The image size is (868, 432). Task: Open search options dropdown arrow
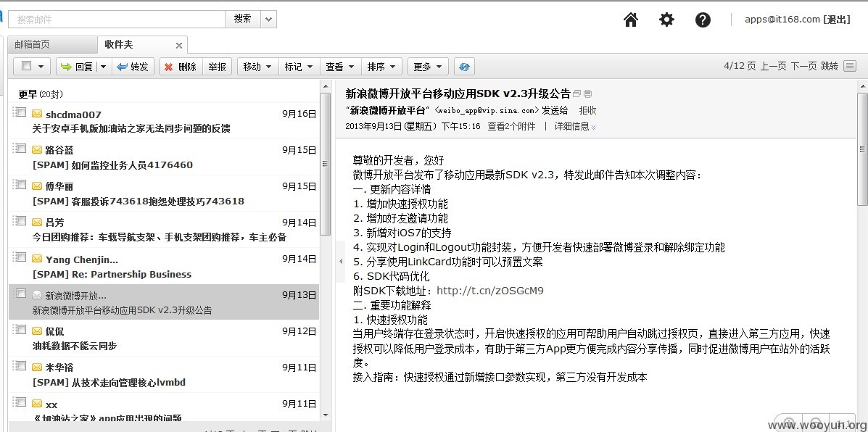pos(268,20)
